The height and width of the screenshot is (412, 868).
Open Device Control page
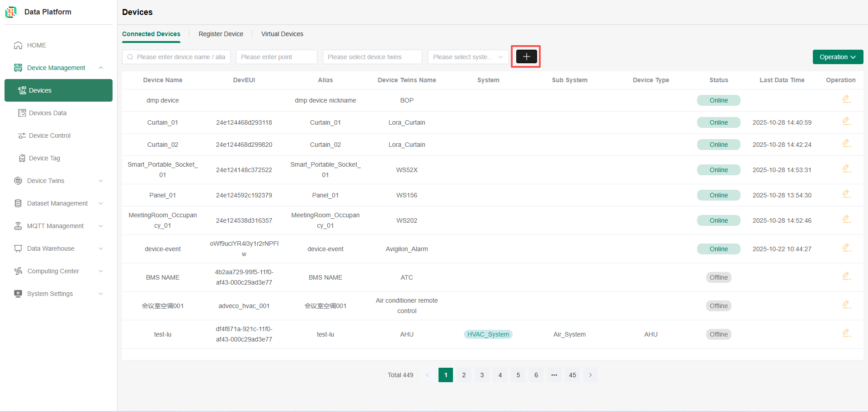pyautogui.click(x=49, y=136)
